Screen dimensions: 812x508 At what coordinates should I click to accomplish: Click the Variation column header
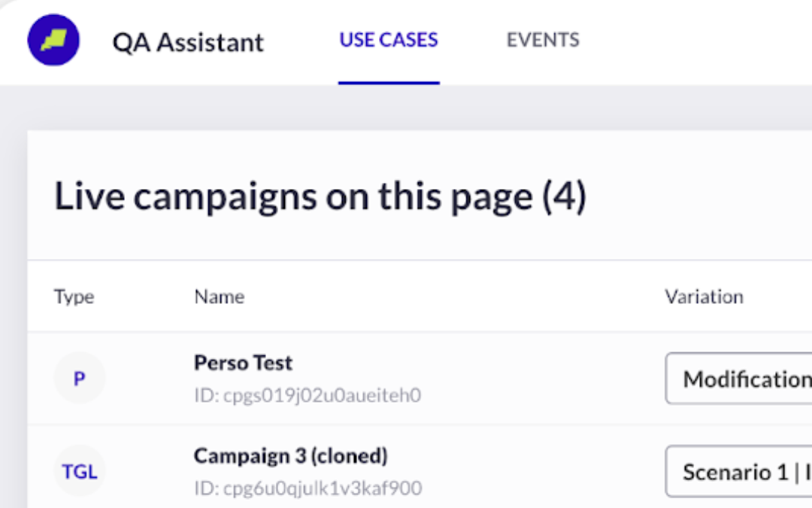pos(704,297)
